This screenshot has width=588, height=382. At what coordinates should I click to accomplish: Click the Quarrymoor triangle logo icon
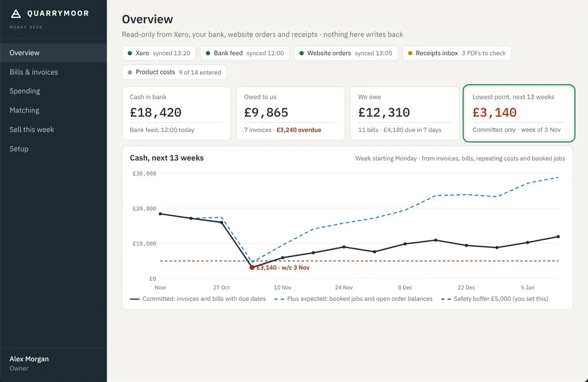[16, 13]
